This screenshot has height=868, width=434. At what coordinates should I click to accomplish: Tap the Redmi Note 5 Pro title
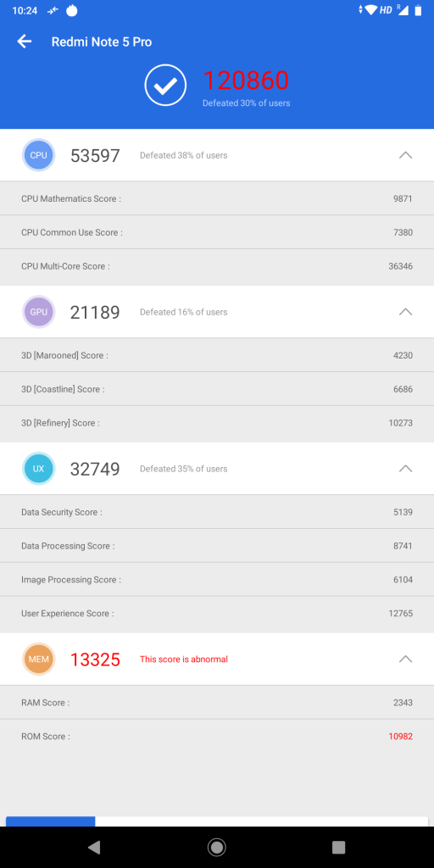coord(102,42)
